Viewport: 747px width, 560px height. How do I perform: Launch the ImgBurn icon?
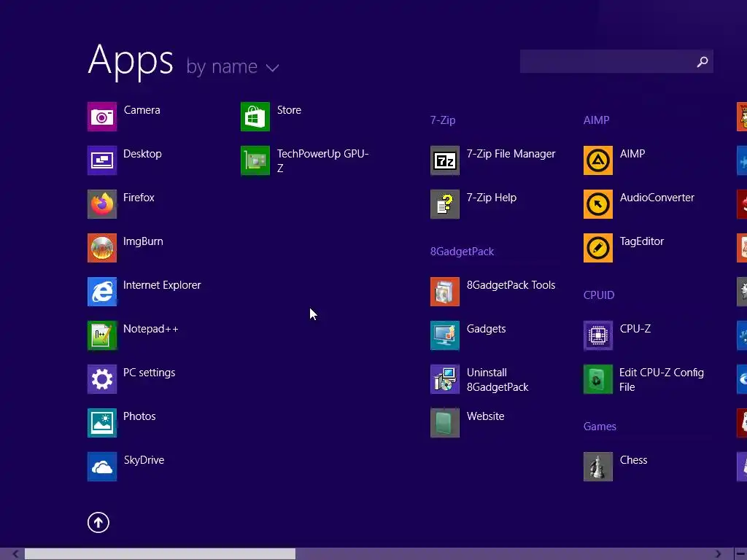[102, 248]
